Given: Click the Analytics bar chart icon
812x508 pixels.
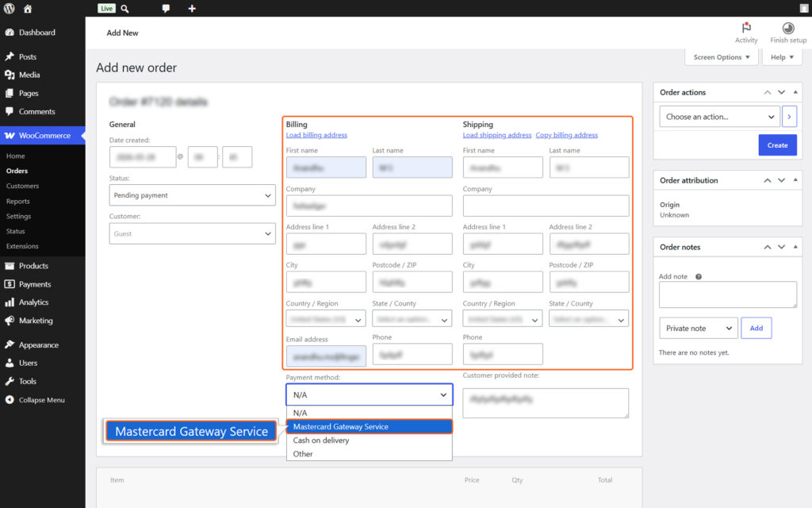Looking at the screenshot, I should [x=10, y=302].
